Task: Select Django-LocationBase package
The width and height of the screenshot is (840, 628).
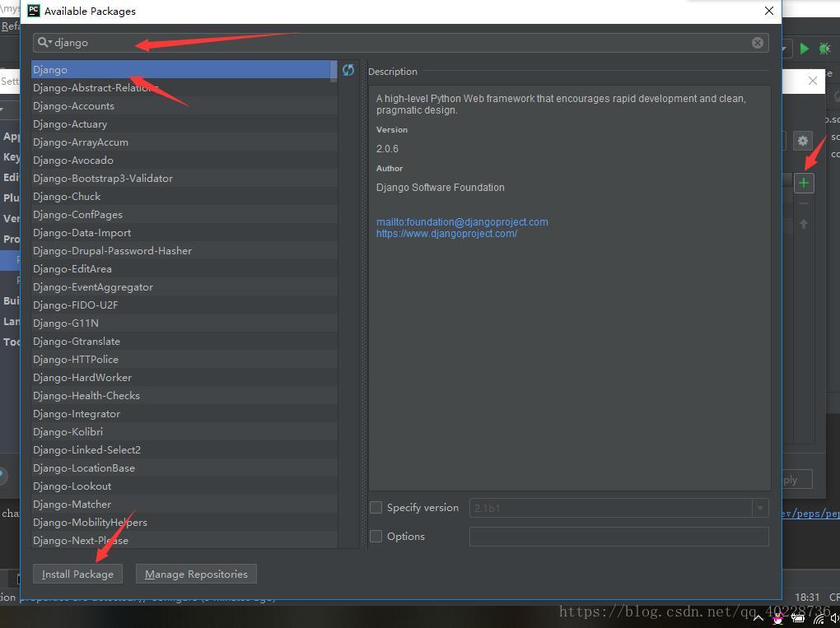Action: [x=184, y=468]
